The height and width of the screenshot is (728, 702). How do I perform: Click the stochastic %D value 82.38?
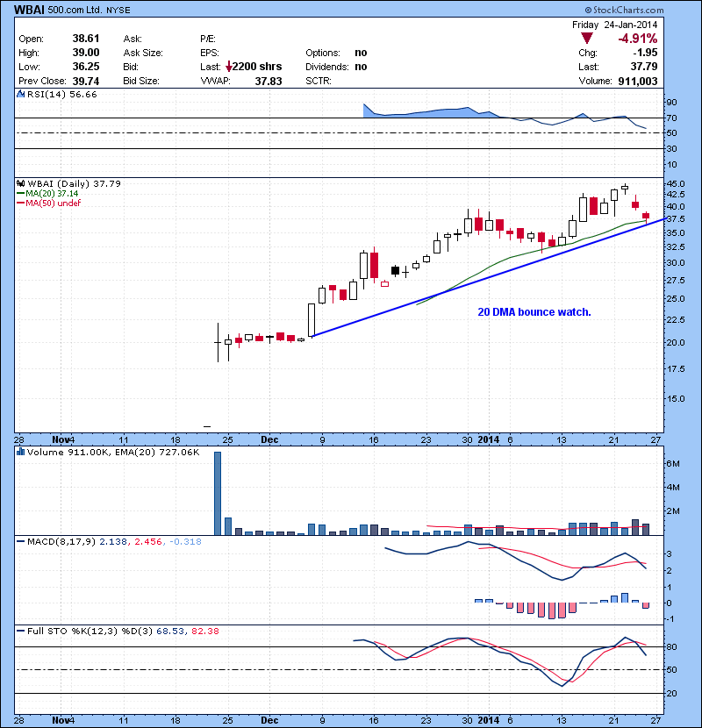click(x=204, y=631)
